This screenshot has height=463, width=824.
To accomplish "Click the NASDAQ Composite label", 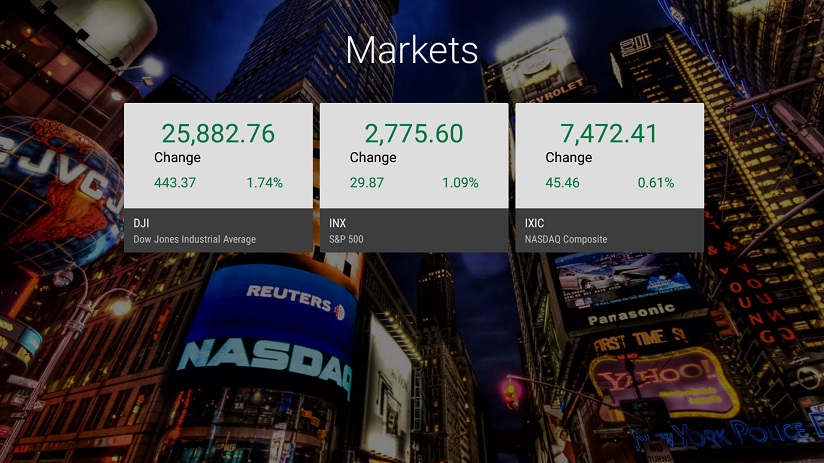I will point(565,240).
